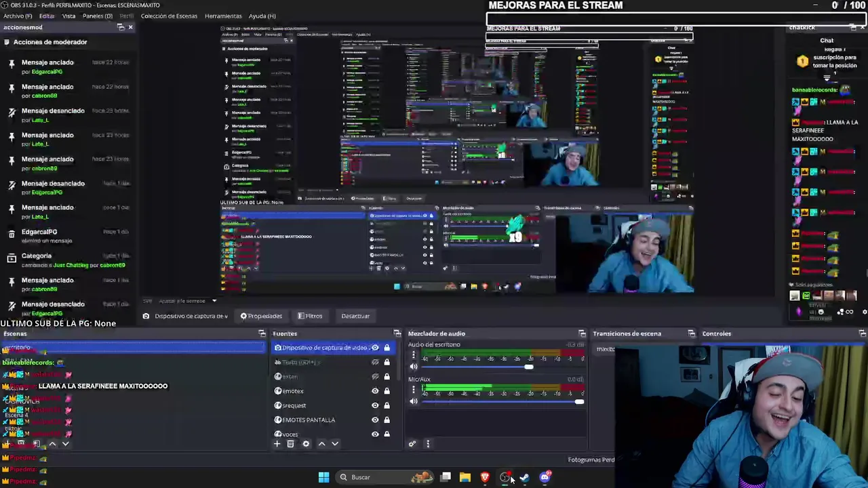Hide the srequest source
This screenshot has width=868, height=488.
tap(375, 405)
